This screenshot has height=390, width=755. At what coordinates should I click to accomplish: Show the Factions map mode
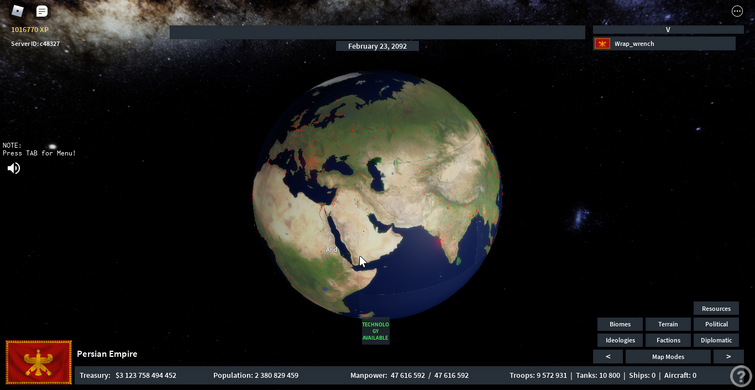(x=668, y=340)
